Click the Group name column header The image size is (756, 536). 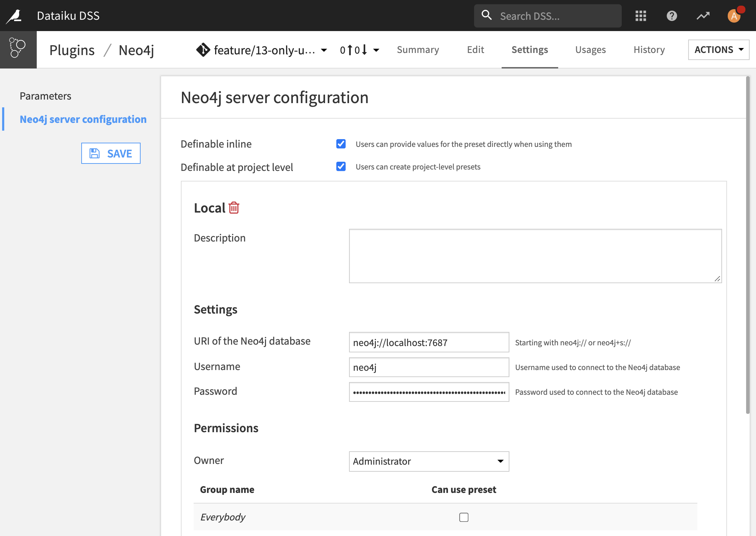pos(227,490)
